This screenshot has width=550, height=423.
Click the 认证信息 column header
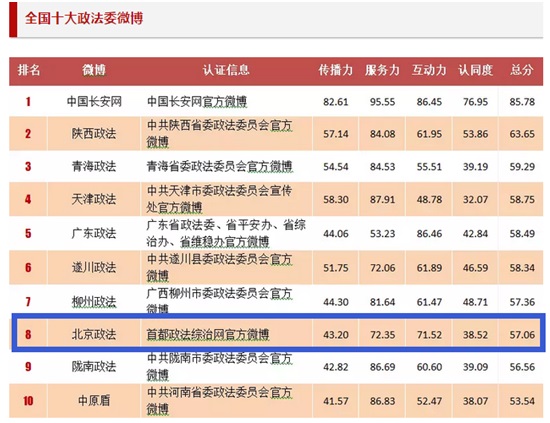(x=226, y=70)
